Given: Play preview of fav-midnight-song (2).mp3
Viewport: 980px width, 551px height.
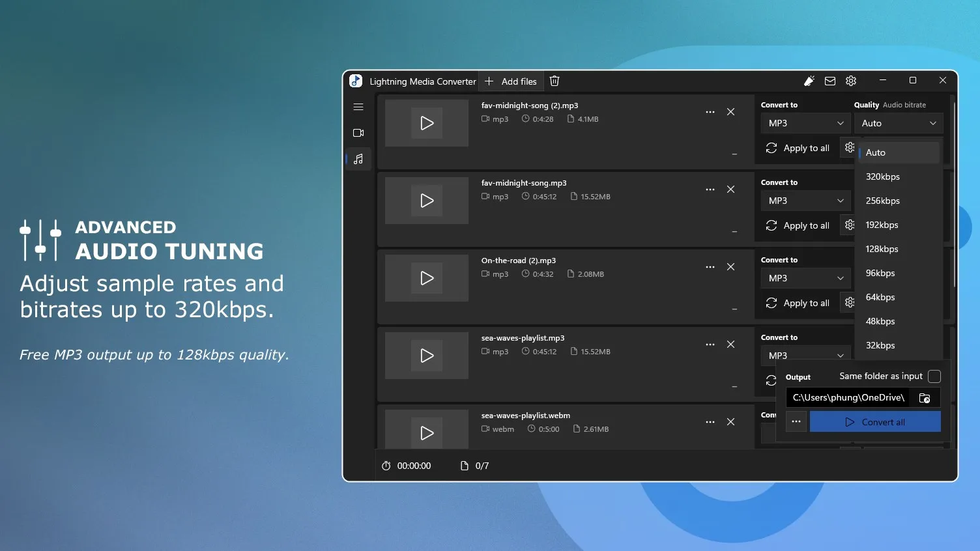Looking at the screenshot, I should click(x=427, y=123).
